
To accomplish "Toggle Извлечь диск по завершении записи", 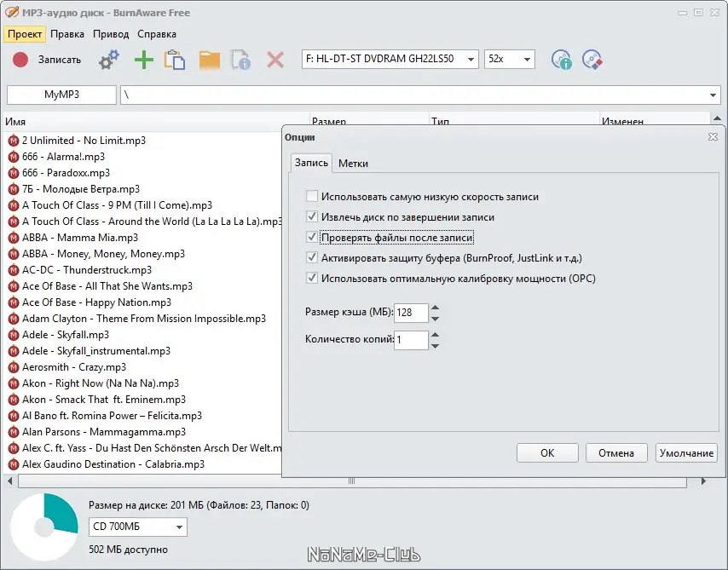I will (x=312, y=216).
